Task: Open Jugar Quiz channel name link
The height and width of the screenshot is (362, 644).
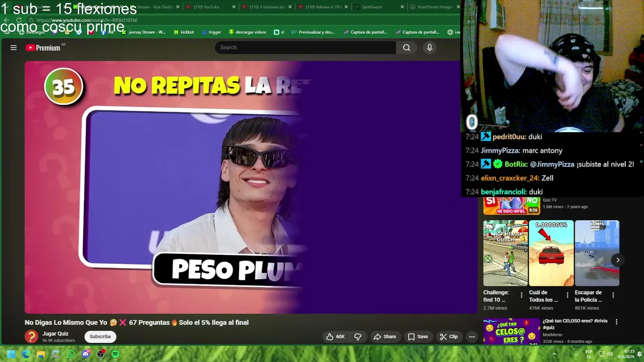Action: (55, 334)
